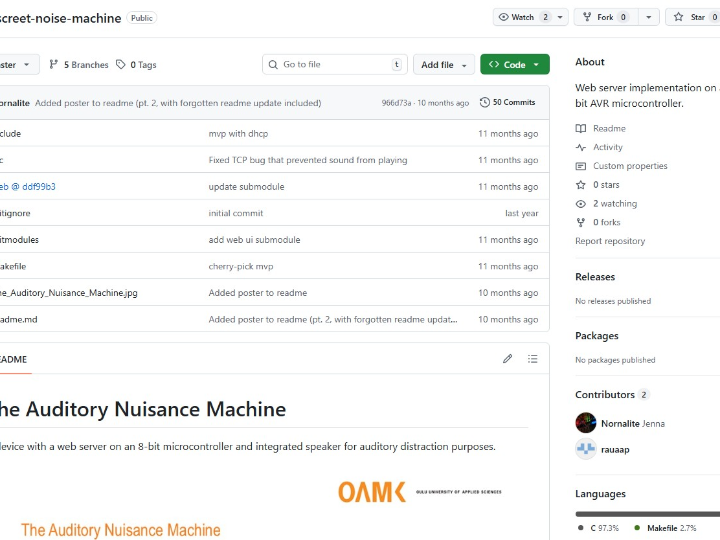This screenshot has height=540, width=720.
Task: Click the languages color bar
Action: (x=647, y=514)
